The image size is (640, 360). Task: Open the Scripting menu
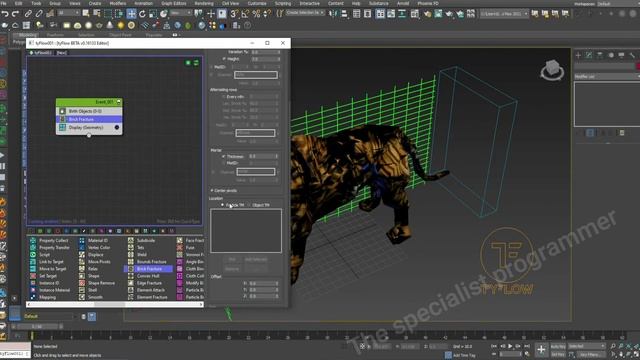click(x=283, y=3)
